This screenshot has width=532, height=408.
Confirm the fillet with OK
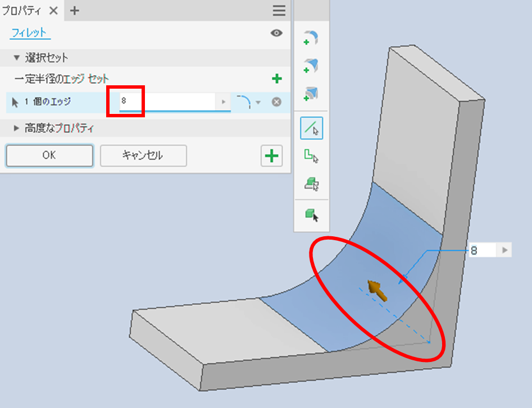coord(49,155)
